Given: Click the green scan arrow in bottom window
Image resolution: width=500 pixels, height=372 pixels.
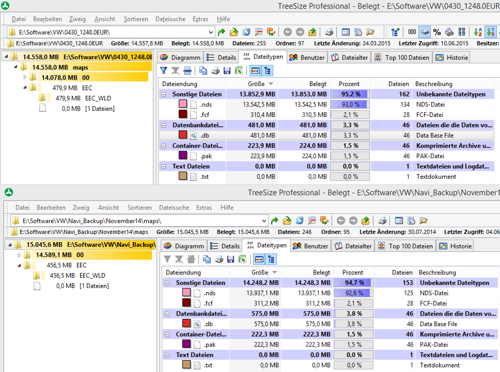Looking at the screenshot, I should click(x=274, y=220).
